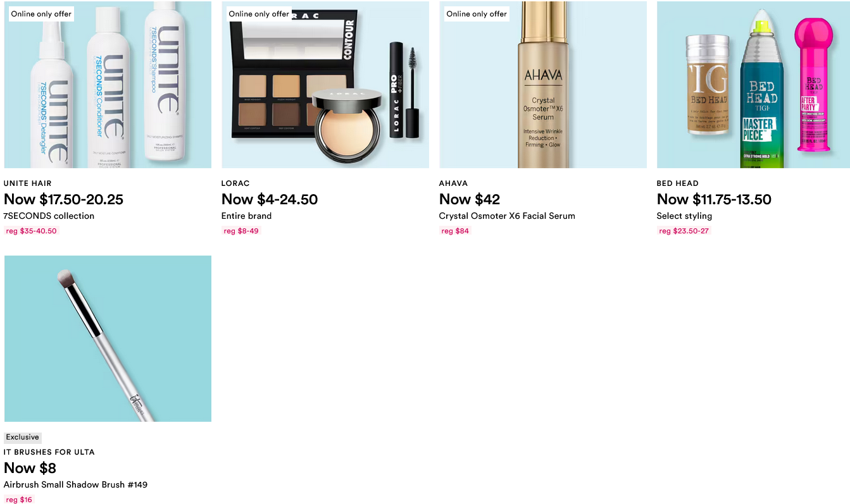This screenshot has height=504, width=850.
Task: Open the Select styling offer link
Action: click(684, 216)
